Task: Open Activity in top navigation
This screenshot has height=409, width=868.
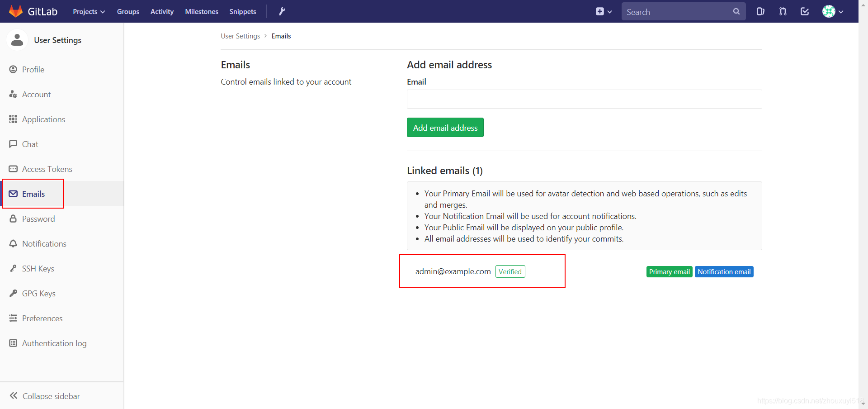Action: tap(162, 12)
